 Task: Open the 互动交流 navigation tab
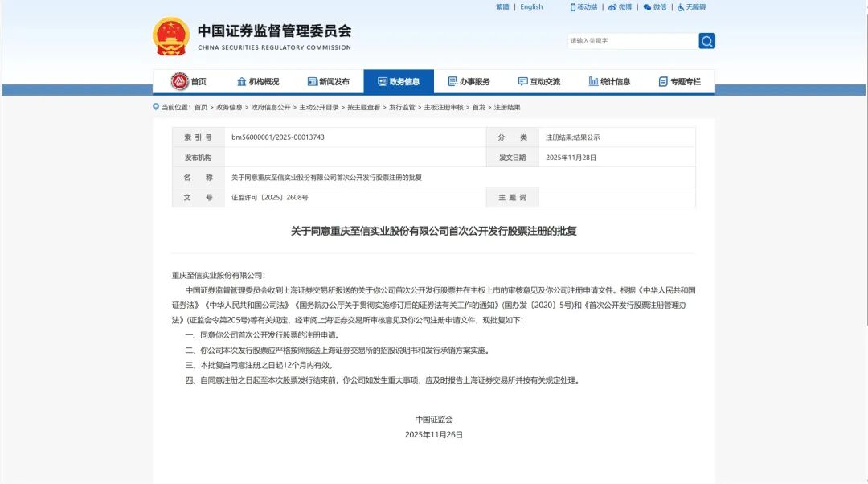pos(539,82)
